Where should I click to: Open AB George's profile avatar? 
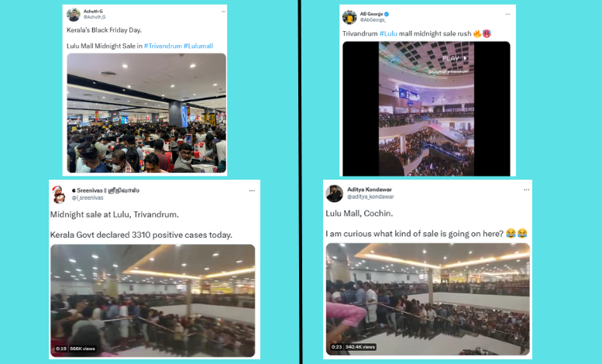coord(349,17)
